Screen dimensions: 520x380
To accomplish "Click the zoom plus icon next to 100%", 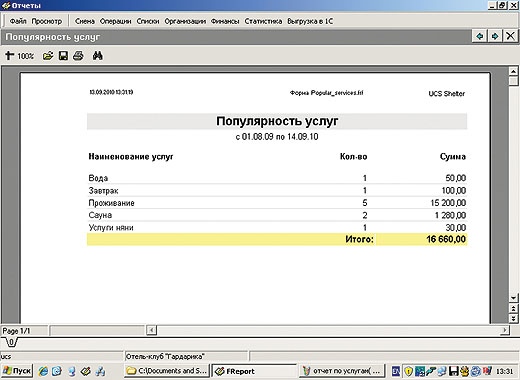I will tap(9, 55).
